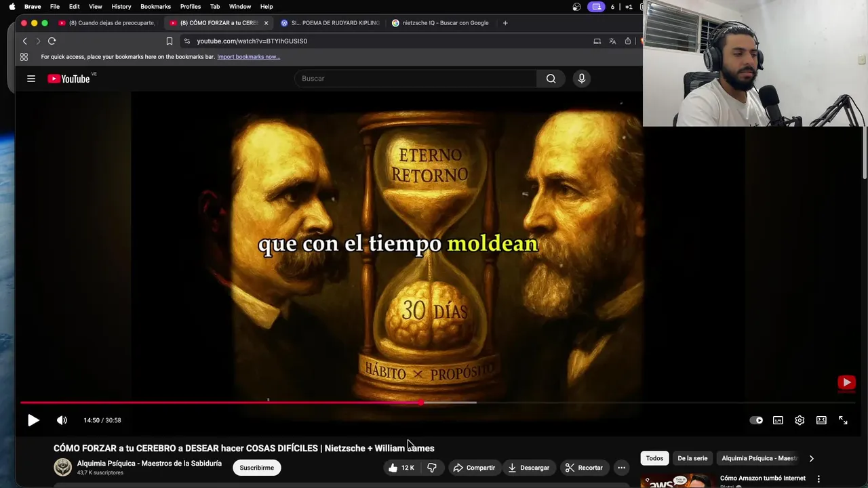Screen dimensions: 868x488
Task: Toggle the autoplay switch in player controls
Action: point(756,420)
